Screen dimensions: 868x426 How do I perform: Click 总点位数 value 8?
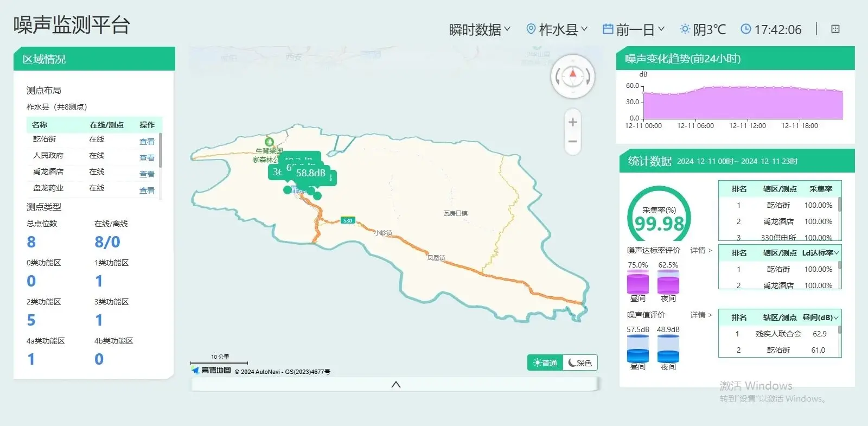click(31, 242)
